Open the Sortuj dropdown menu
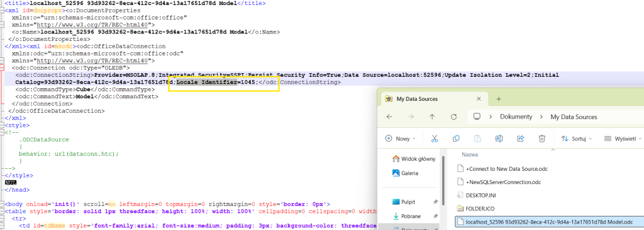Image resolution: width=644 pixels, height=230 pixels. pos(576,139)
